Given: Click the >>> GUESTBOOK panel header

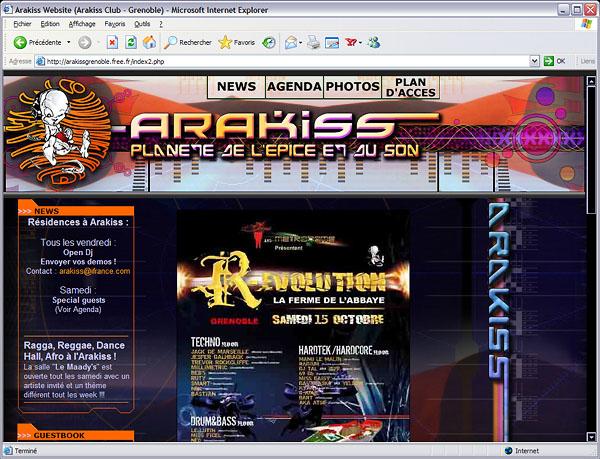Looking at the screenshot, I should tap(76, 435).
